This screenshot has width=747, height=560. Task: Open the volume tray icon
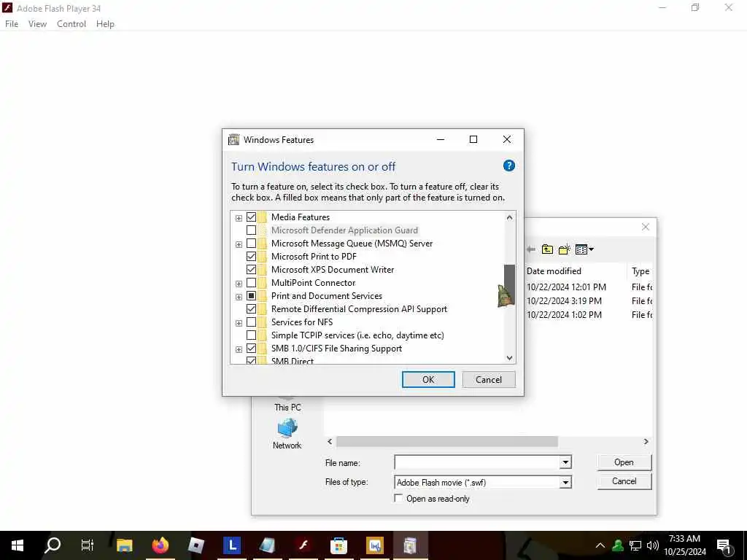click(653, 545)
